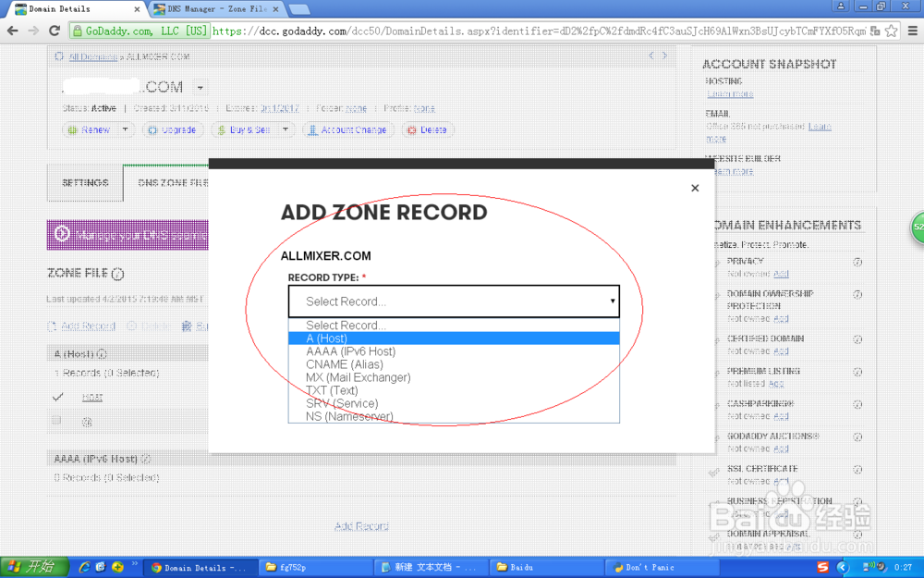This screenshot has height=578, width=924.
Task: Click the help icon for Certified Domain
Action: [858, 339]
